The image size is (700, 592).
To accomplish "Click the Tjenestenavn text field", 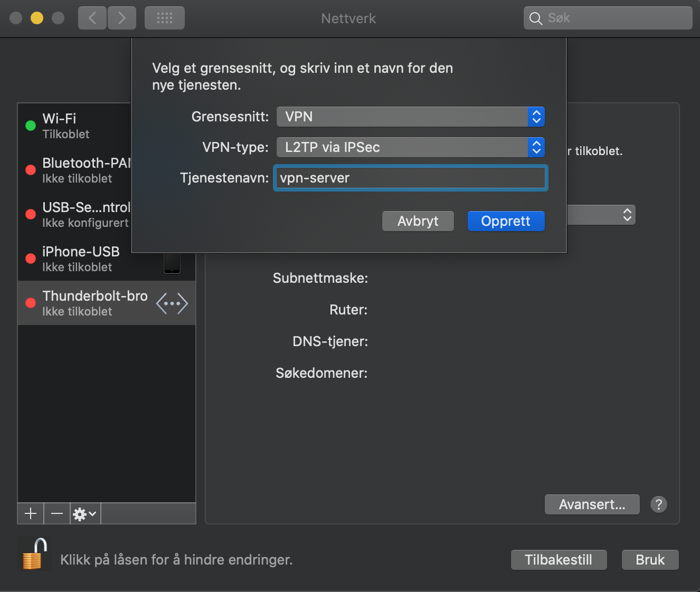I will [411, 178].
